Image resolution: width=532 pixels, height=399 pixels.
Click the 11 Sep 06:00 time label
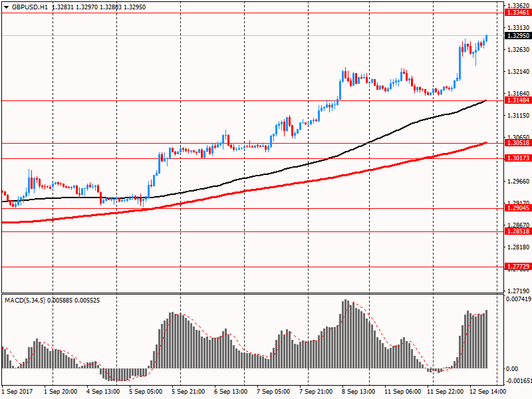(x=403, y=392)
